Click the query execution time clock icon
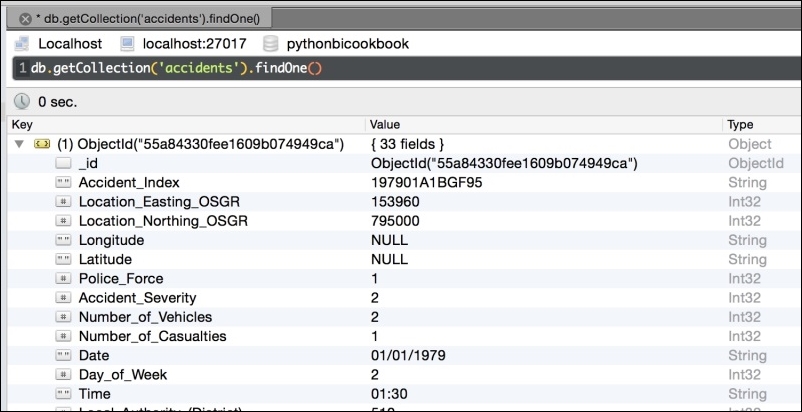This screenshot has height=412, width=802. (22, 101)
